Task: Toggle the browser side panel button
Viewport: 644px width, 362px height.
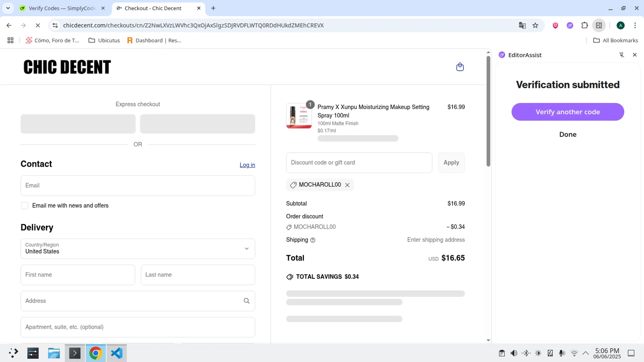Action: pyautogui.click(x=599, y=25)
